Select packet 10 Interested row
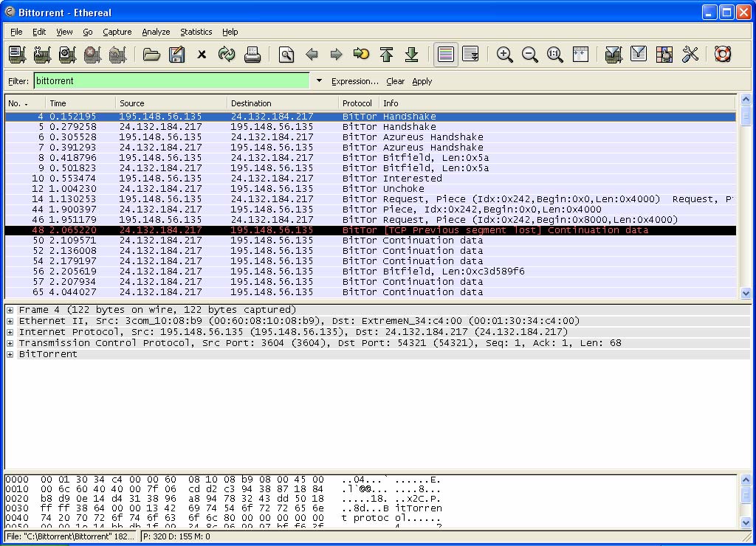Screen dimensions: 756x546 371,179
